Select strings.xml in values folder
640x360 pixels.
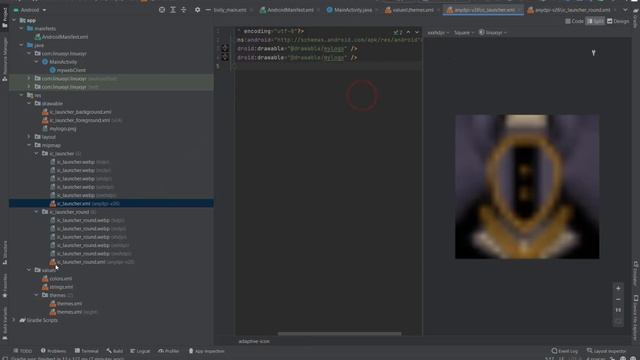coord(61,287)
